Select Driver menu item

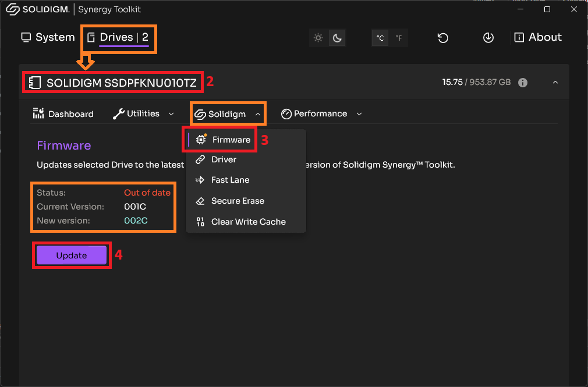[x=246, y=159]
